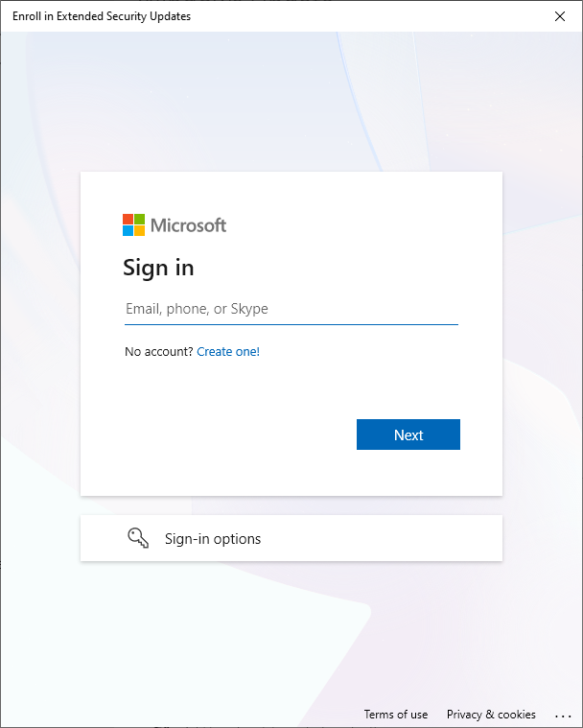583x728 pixels.
Task: Focus the Email, phone, or Skype field
Action: coord(291,309)
